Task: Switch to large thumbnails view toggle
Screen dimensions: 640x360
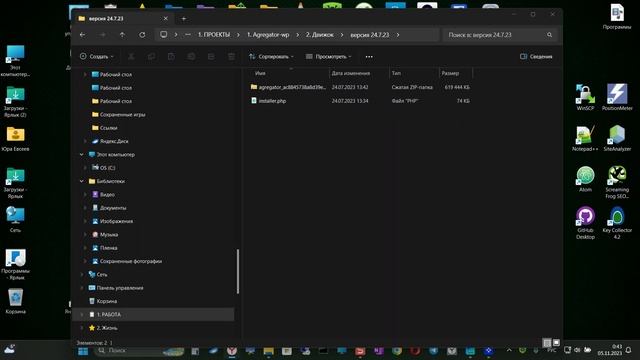Action: pos(556,342)
